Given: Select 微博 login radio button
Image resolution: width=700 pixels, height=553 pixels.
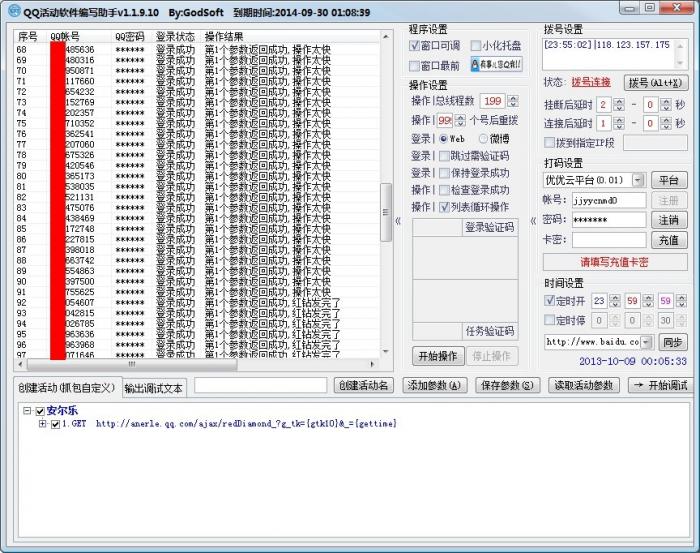Looking at the screenshot, I should tap(483, 139).
